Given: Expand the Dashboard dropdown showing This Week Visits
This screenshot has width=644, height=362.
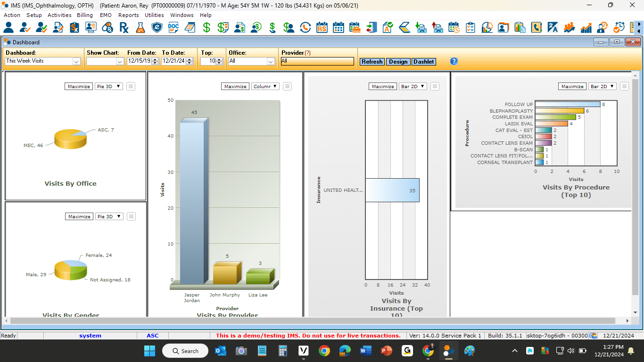Looking at the screenshot, I should point(76,61).
